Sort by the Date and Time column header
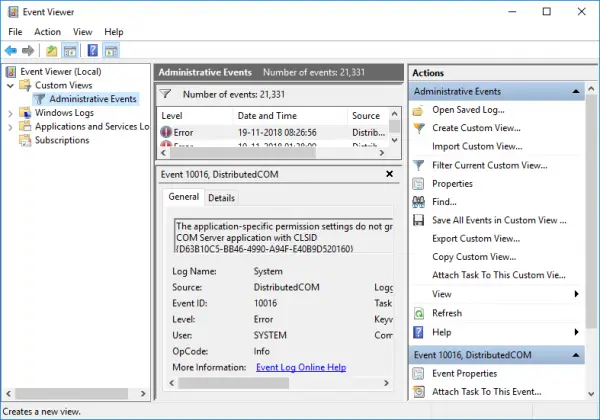The height and width of the screenshot is (420, 600). click(290, 116)
